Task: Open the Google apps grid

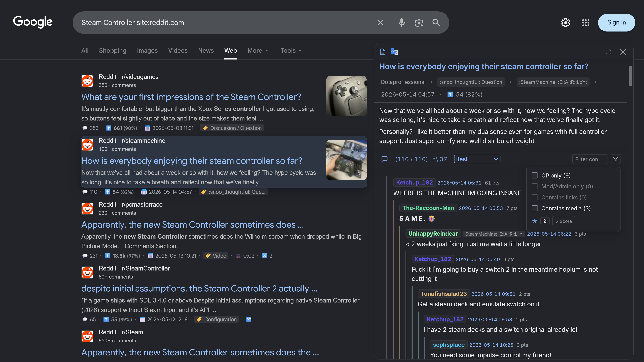Action: (x=586, y=23)
